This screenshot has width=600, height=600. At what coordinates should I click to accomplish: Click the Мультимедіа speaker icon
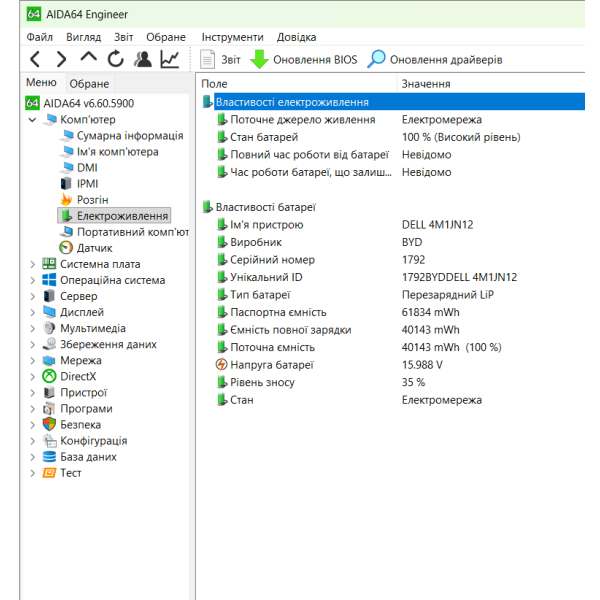coord(49,328)
